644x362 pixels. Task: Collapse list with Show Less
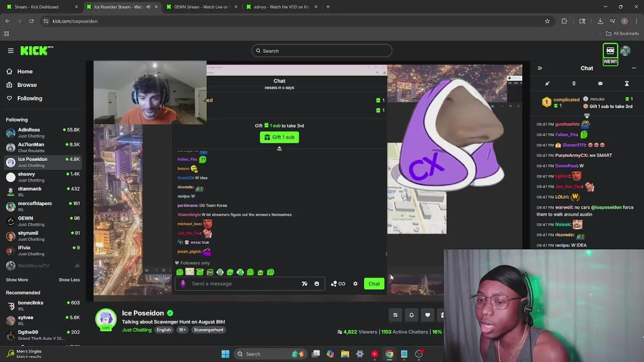pyautogui.click(x=69, y=280)
